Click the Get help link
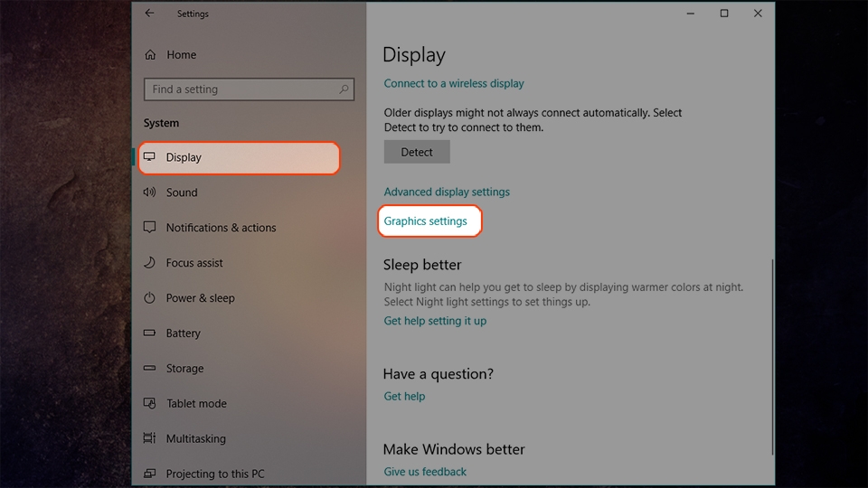The image size is (868, 488). coord(405,396)
